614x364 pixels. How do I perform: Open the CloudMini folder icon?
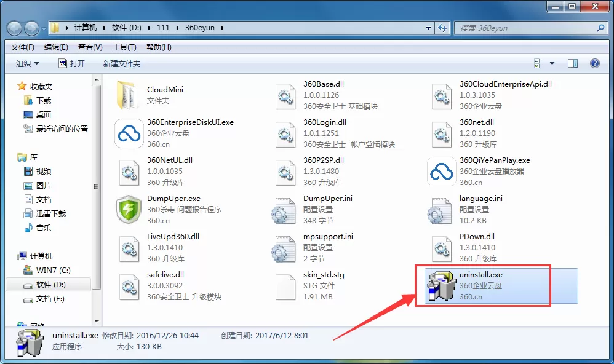pyautogui.click(x=127, y=95)
